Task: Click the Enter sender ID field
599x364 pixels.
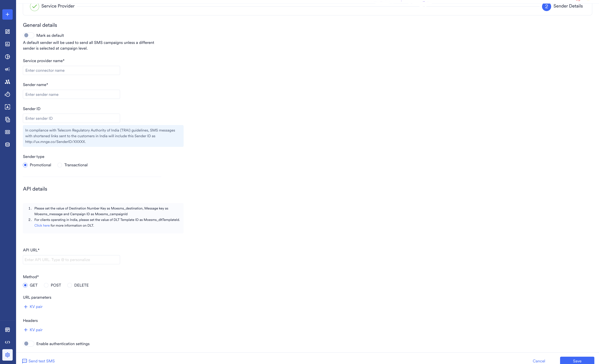Action: tap(71, 118)
